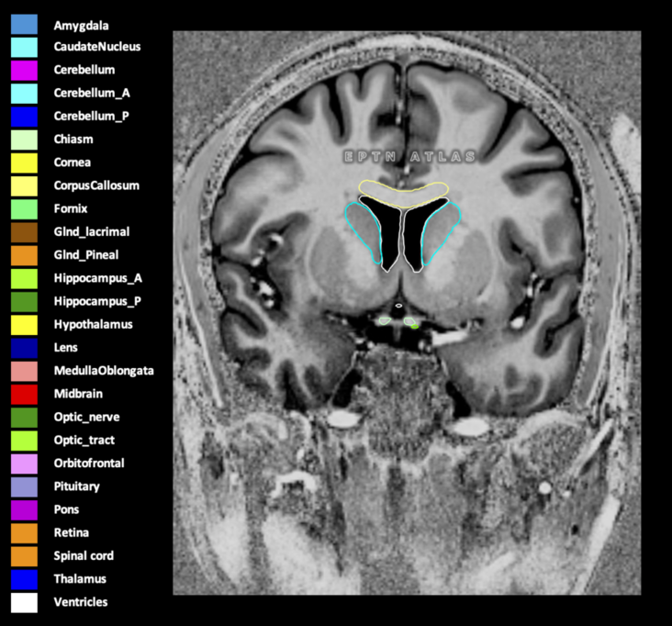The width and height of the screenshot is (672, 626).
Task: Click the Amygdala color swatch
Action: (x=24, y=25)
